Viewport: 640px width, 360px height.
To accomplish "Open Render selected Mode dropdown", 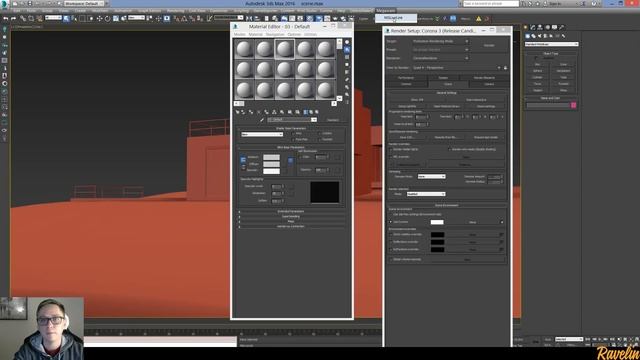I will tap(426, 194).
